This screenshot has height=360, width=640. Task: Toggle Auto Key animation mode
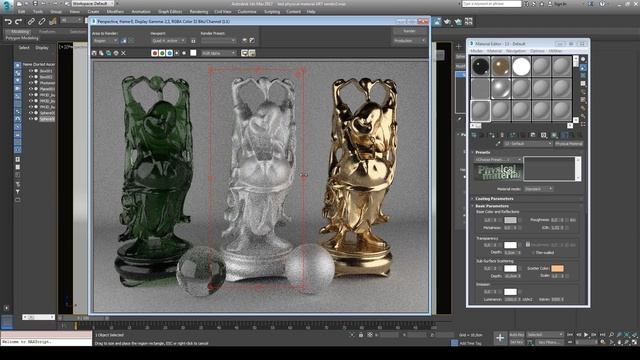click(516, 335)
